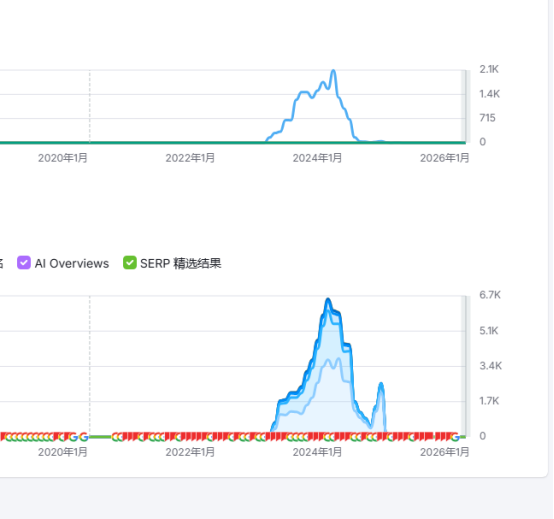
Task: Click the AI Overviews legend label
Action: 72,264
